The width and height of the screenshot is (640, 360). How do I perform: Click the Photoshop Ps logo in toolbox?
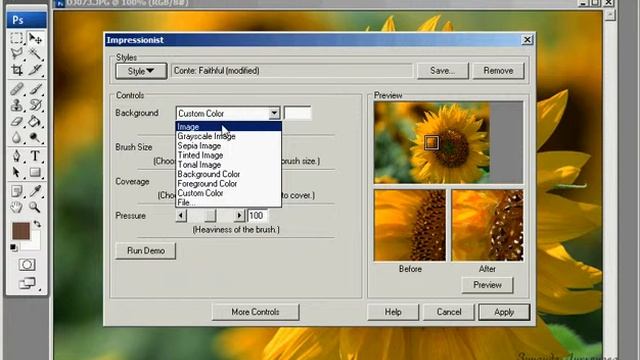pyautogui.click(x=27, y=20)
